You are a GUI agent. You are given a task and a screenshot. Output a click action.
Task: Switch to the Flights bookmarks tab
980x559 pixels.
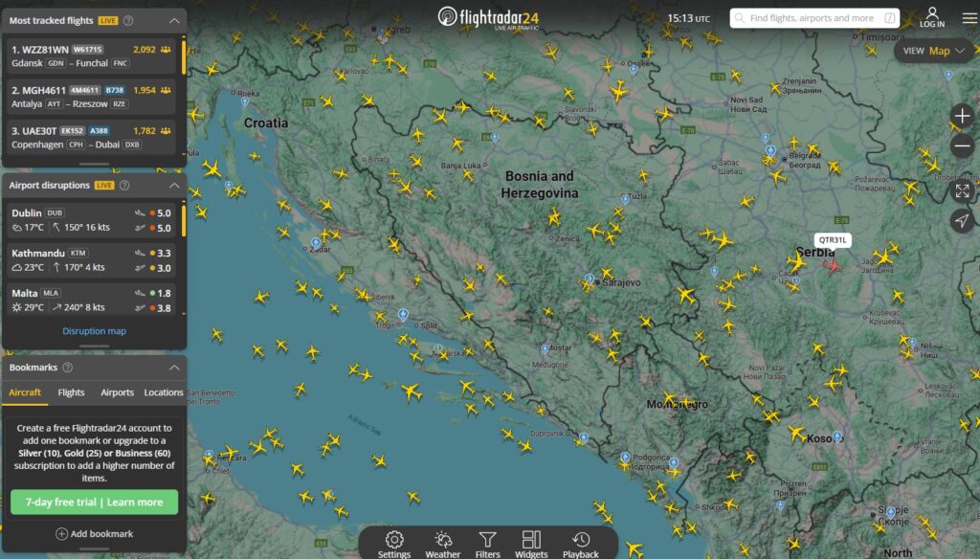(x=71, y=392)
